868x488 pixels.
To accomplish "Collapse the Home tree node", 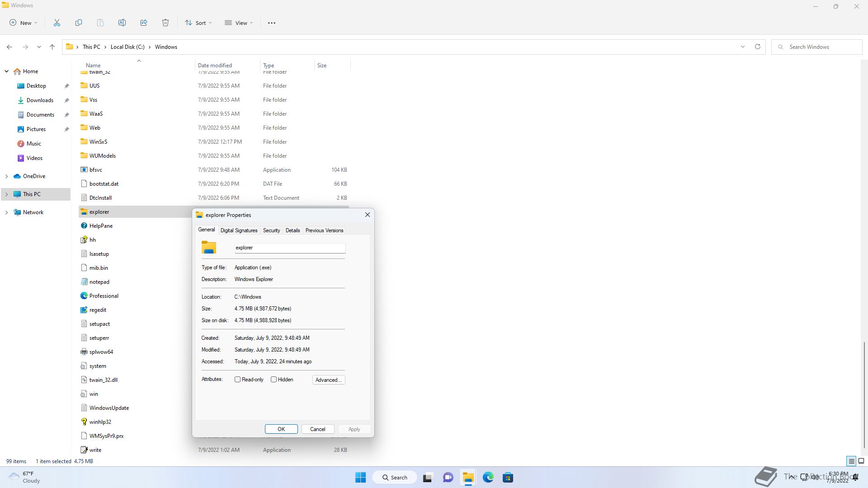I will (7, 71).
